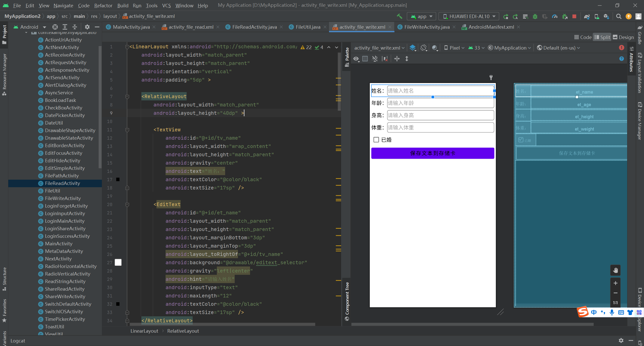This screenshot has width=644, height=346.
Task: Select FileWriteActivity in the project tree
Action: click(x=63, y=198)
